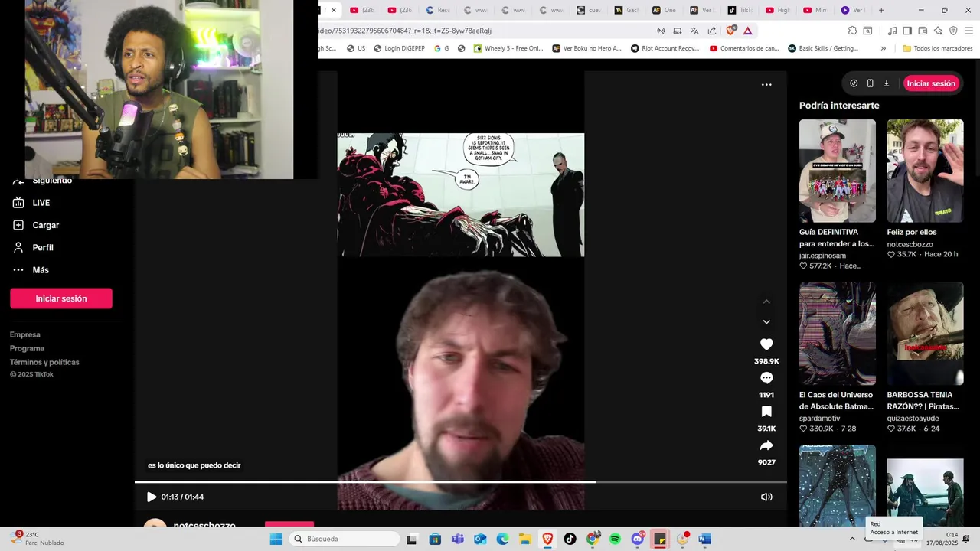
Task: Go to next video with down chevron
Action: click(x=766, y=322)
